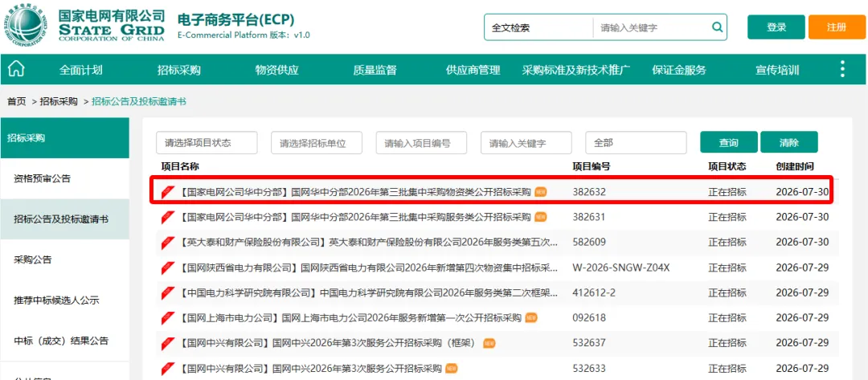Click NEW badge on project 532637 row

coord(489,344)
